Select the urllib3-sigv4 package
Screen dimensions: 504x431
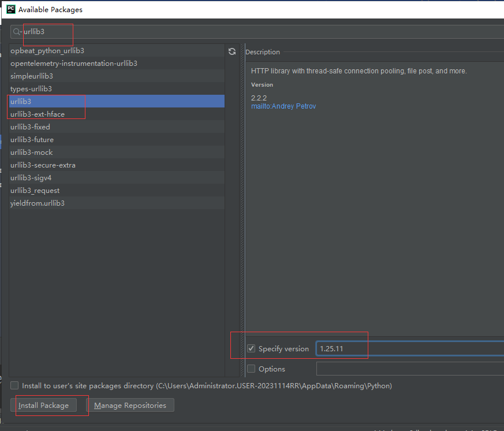pyautogui.click(x=117, y=177)
